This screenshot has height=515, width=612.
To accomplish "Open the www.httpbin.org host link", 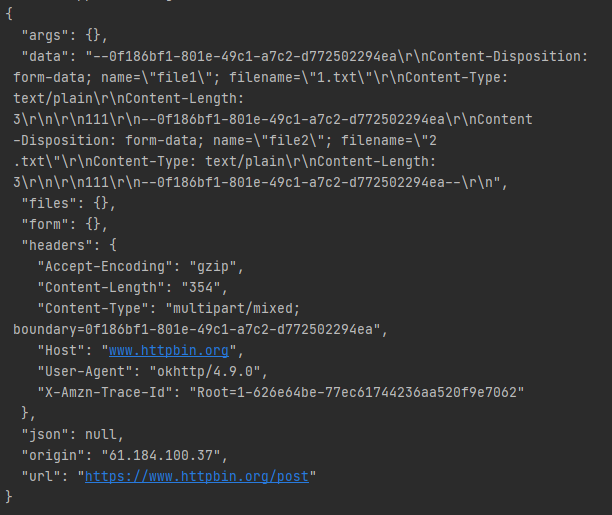I will [169, 350].
